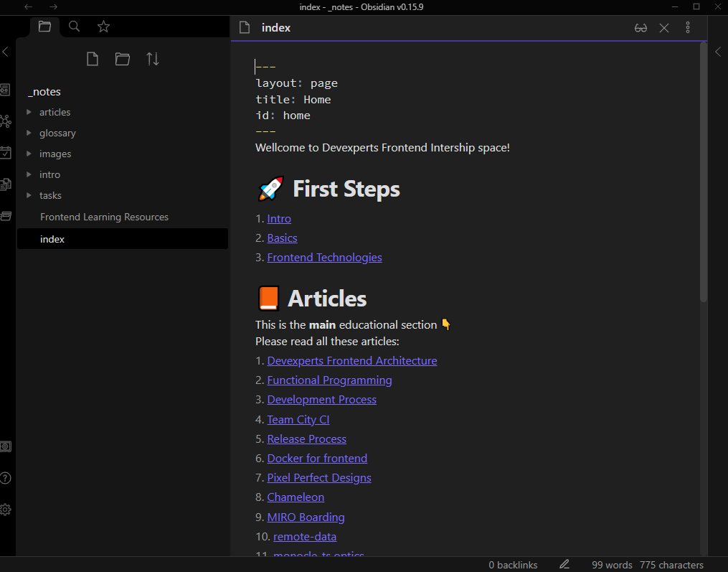The image size is (728, 572).
Task: Open the quick switcher ribbon icon
Action: coord(6,90)
